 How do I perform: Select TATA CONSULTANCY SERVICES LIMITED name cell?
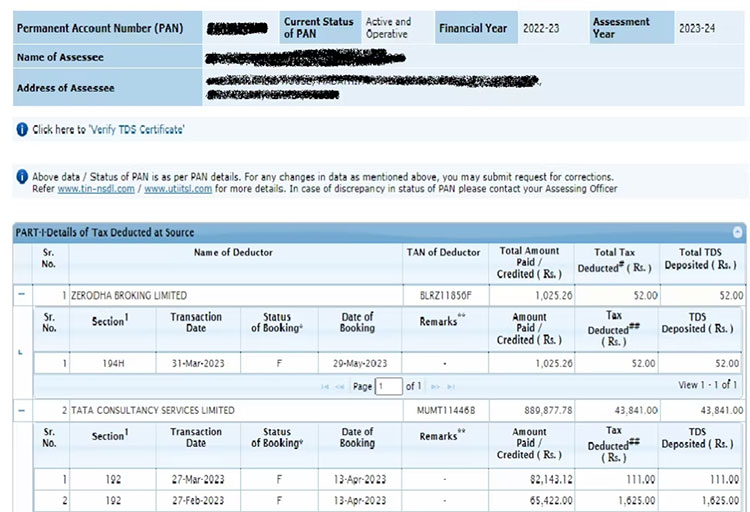236,411
